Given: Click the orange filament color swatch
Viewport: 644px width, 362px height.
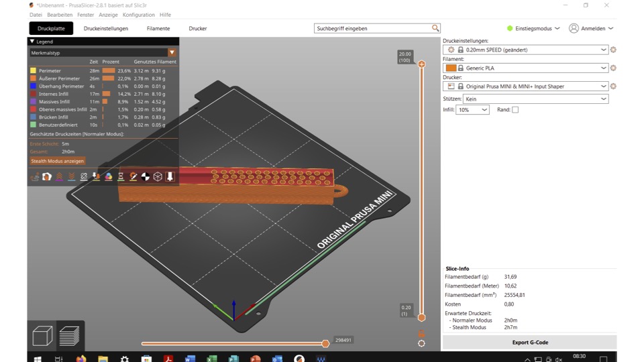Looking at the screenshot, I should coord(451,68).
